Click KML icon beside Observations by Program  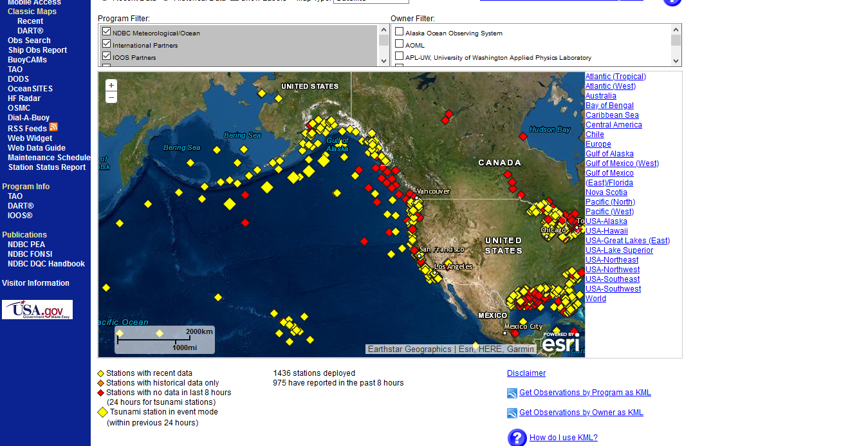512,393
